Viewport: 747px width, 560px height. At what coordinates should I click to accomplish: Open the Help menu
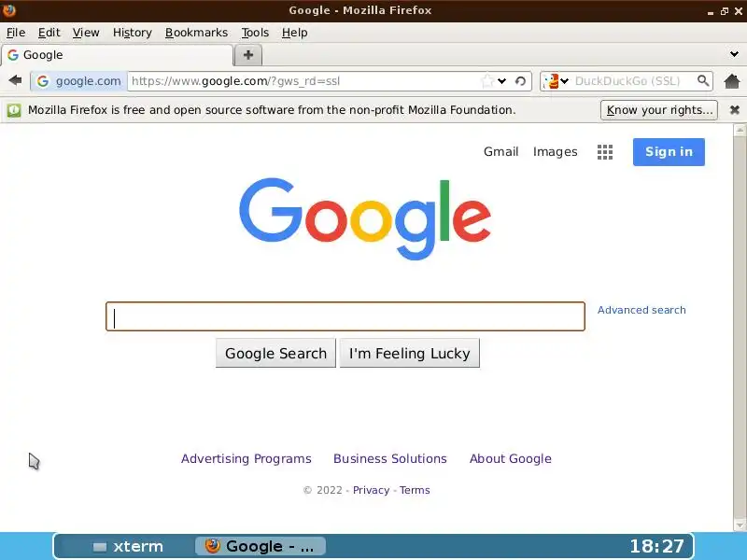click(x=294, y=33)
